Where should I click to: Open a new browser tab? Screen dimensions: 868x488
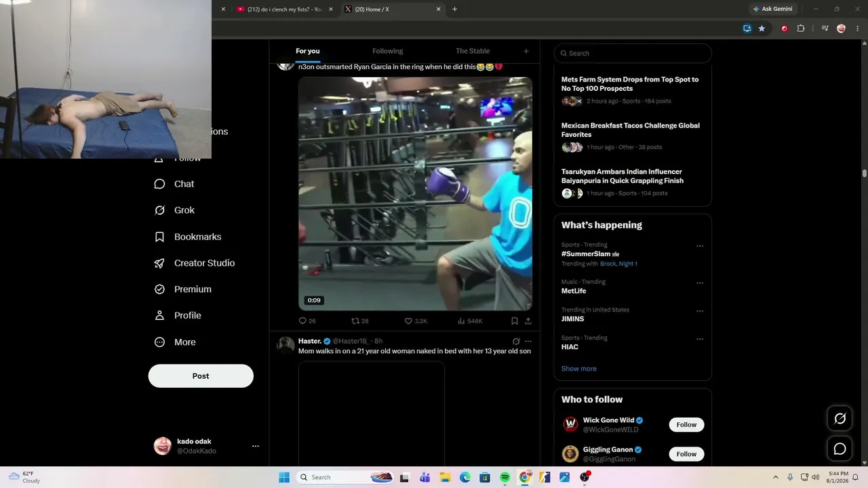coord(454,9)
